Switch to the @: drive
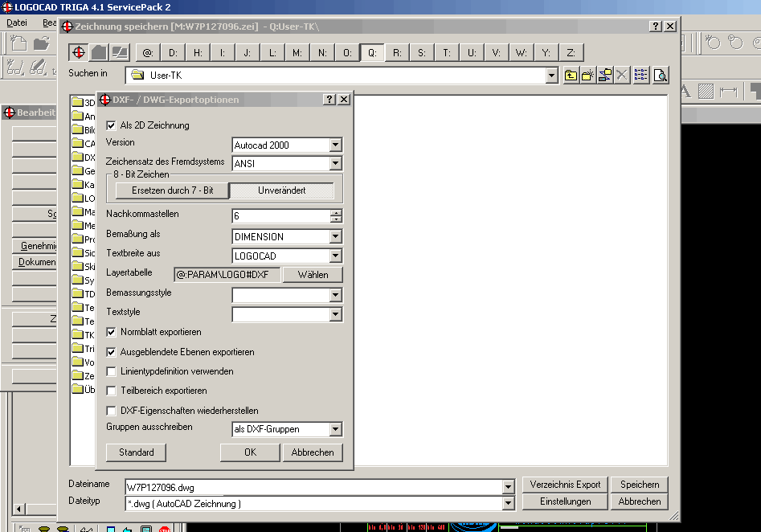761x532 pixels. click(x=148, y=52)
